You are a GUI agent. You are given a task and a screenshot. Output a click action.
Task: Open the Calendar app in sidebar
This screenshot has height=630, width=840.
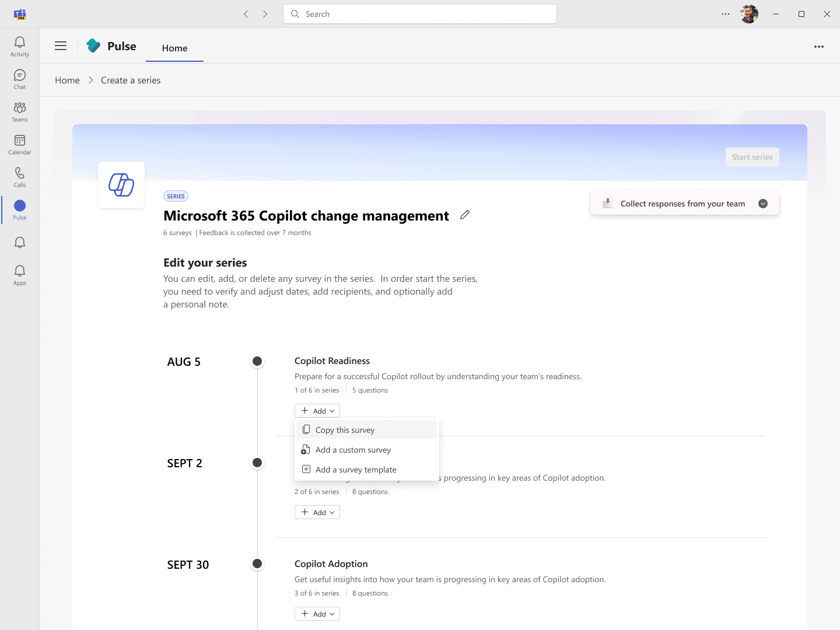pyautogui.click(x=20, y=145)
